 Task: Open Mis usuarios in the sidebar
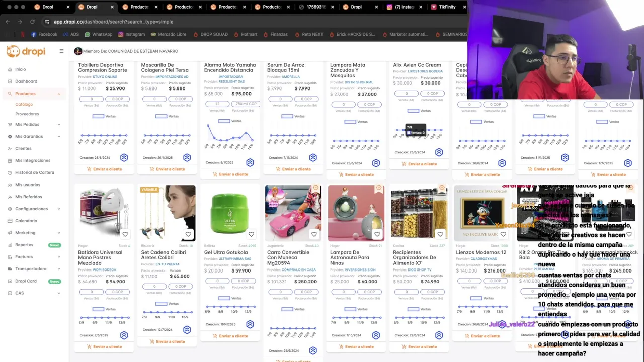[x=28, y=185]
